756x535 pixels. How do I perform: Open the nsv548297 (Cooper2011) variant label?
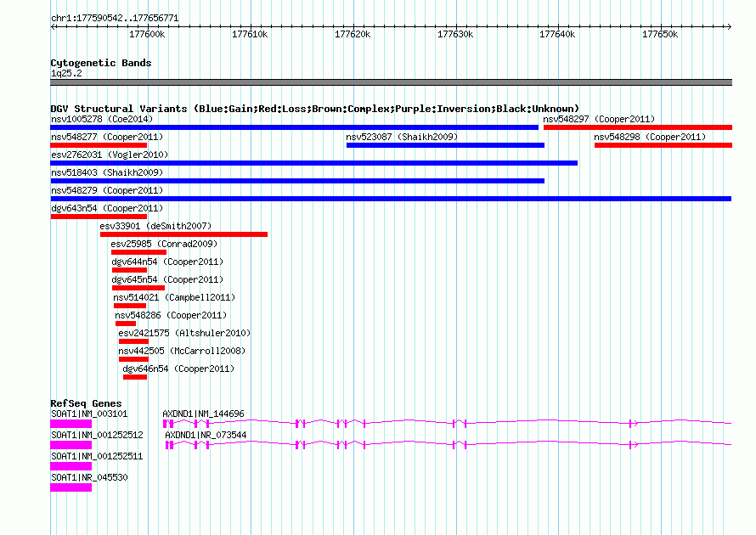(599, 119)
